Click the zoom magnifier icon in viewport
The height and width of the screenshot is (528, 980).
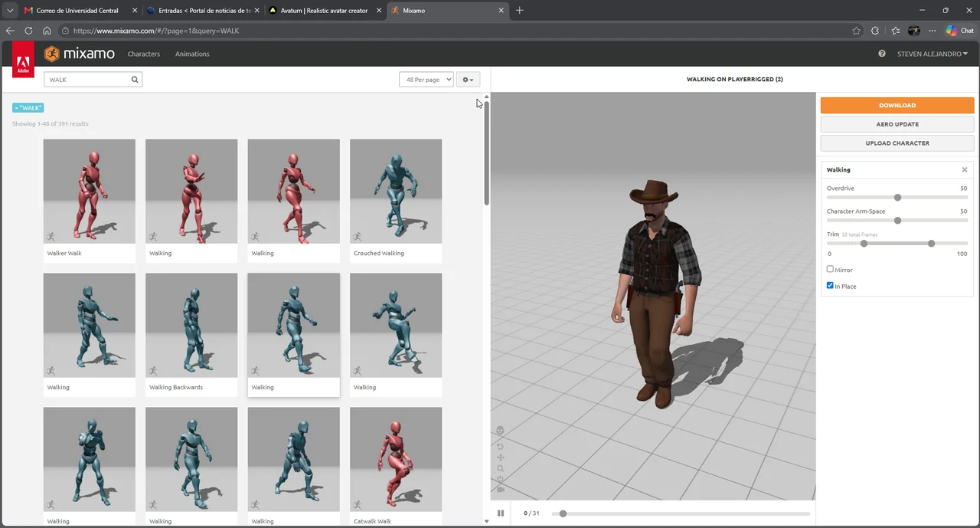point(500,468)
